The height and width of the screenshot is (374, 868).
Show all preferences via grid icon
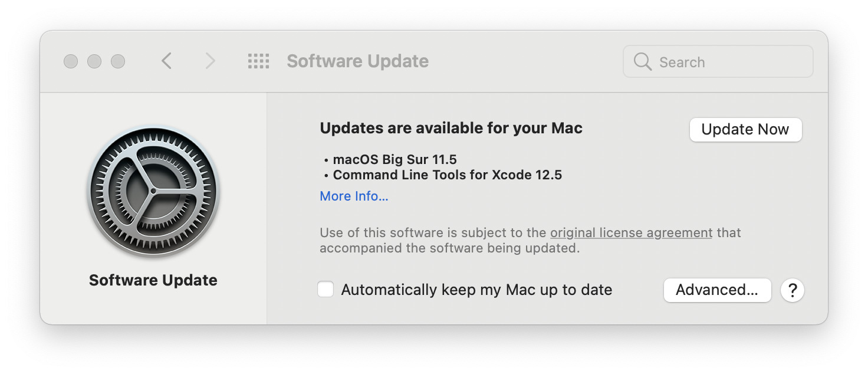pos(258,61)
